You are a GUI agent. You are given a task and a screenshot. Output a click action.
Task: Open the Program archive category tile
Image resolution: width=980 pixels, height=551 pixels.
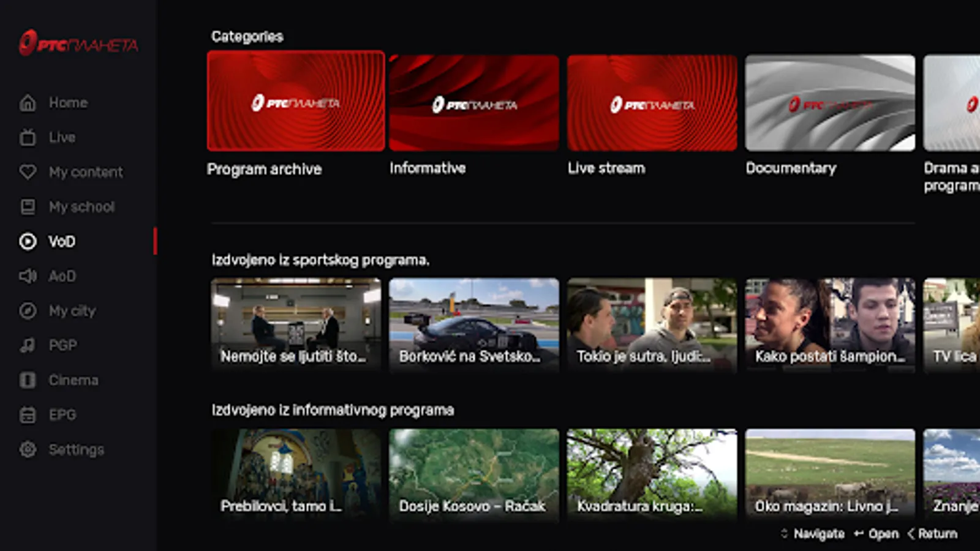tap(296, 101)
